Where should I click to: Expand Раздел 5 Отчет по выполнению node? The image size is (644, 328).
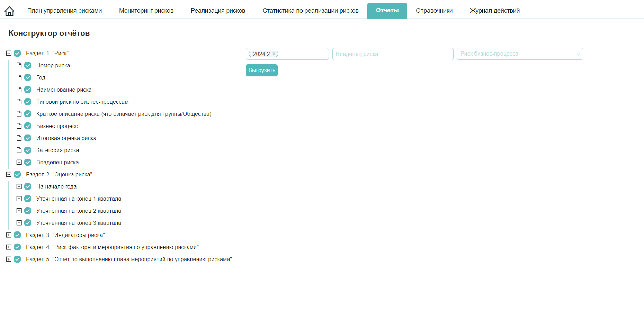click(9, 259)
